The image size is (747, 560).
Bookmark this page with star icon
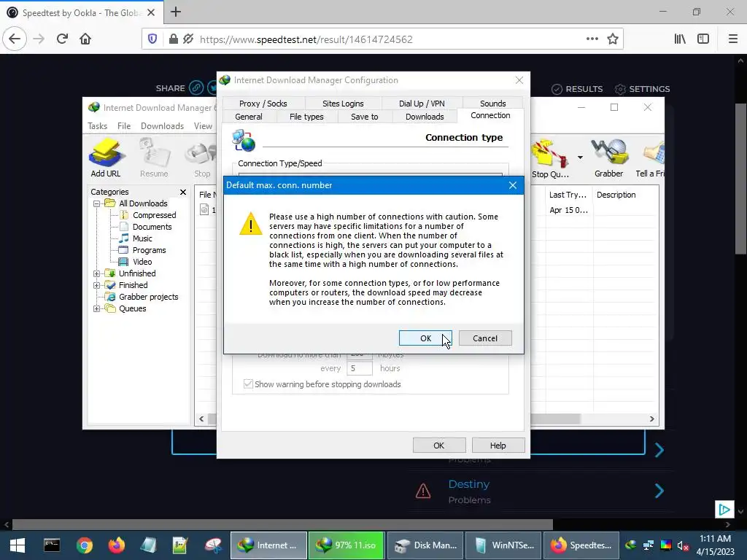613,39
